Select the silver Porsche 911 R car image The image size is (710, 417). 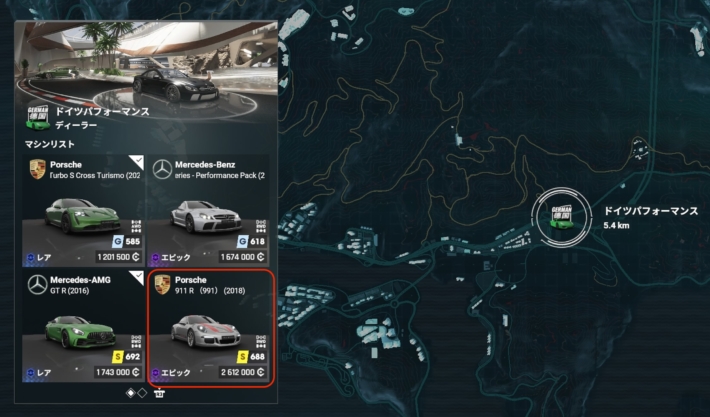click(206, 331)
